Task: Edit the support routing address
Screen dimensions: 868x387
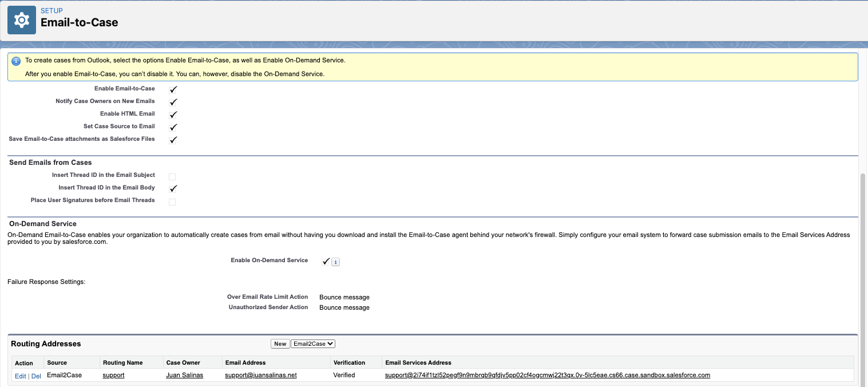Action: coord(21,376)
